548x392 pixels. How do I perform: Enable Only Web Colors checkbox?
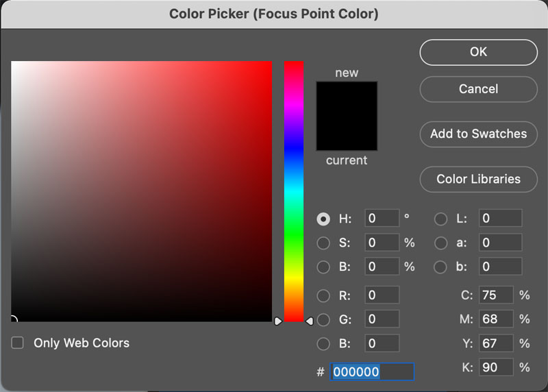[x=18, y=343]
